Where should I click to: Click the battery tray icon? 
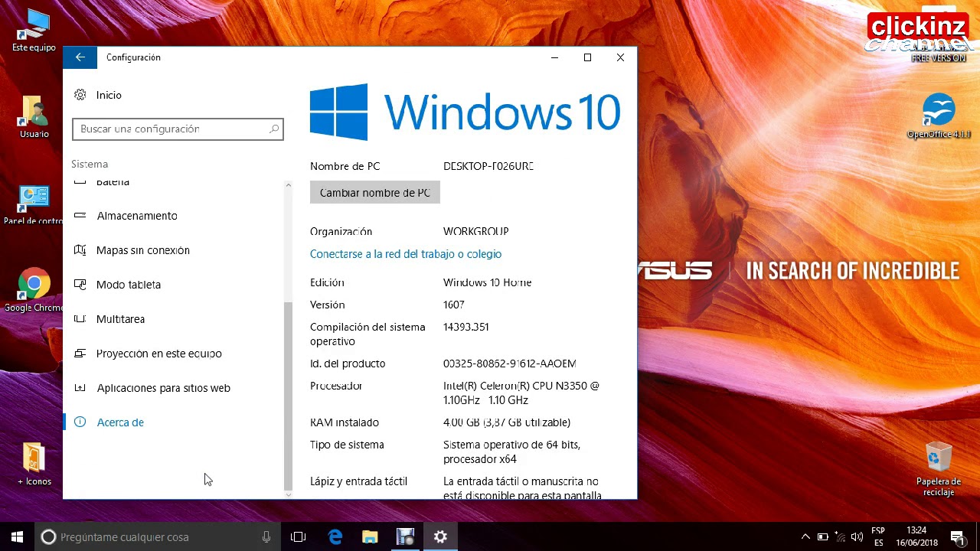(x=823, y=537)
